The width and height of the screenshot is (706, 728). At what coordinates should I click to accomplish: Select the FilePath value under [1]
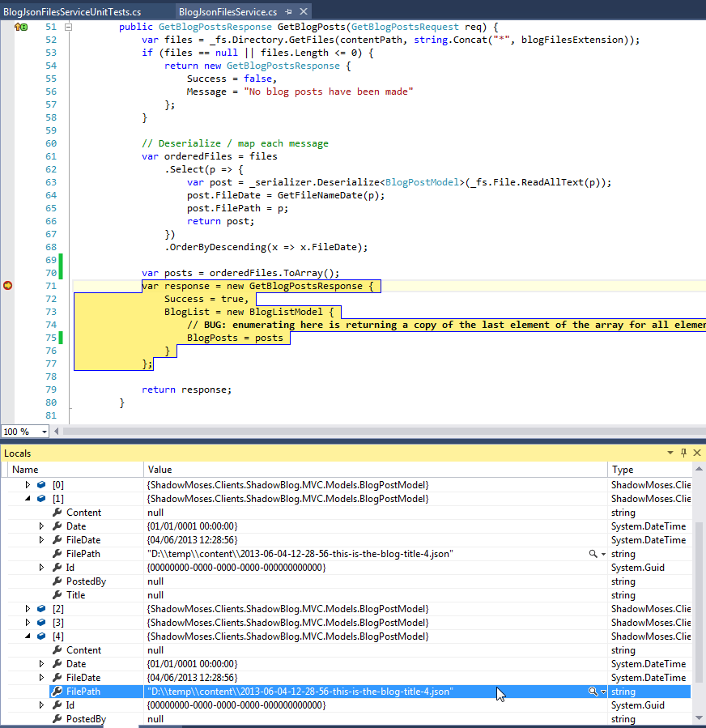click(x=300, y=554)
